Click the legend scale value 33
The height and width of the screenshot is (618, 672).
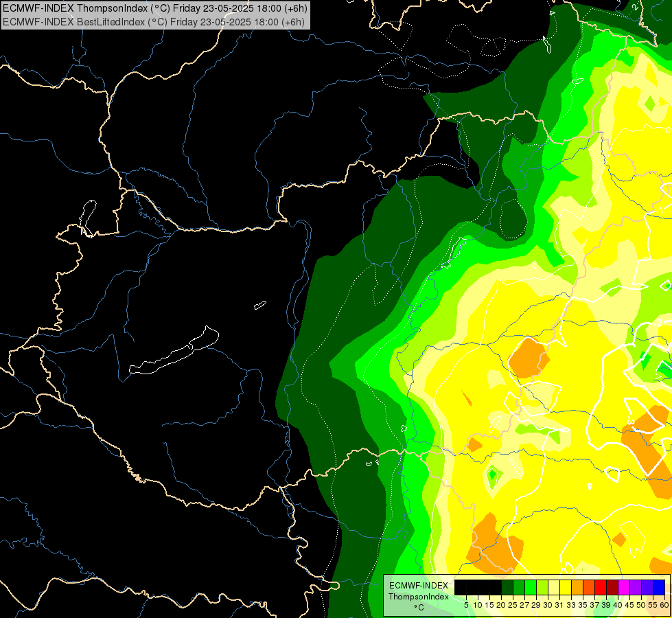(571, 605)
